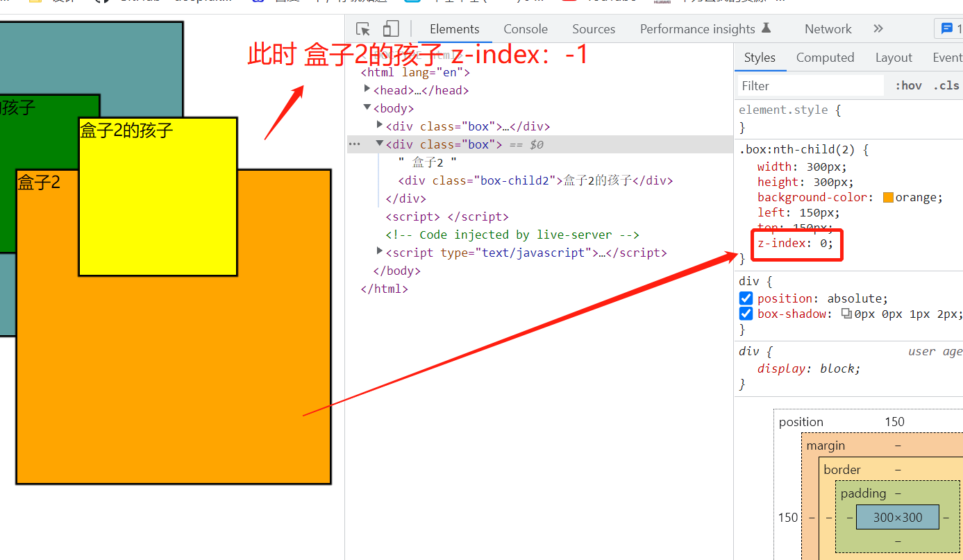Click the element.style rule
Viewport: 963px width, 560px height.
[784, 110]
